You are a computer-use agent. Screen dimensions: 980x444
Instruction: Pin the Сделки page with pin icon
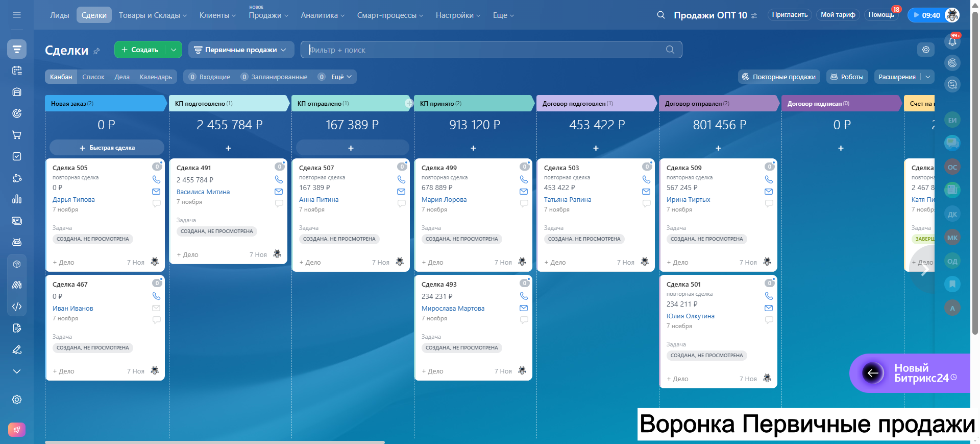pyautogui.click(x=96, y=51)
